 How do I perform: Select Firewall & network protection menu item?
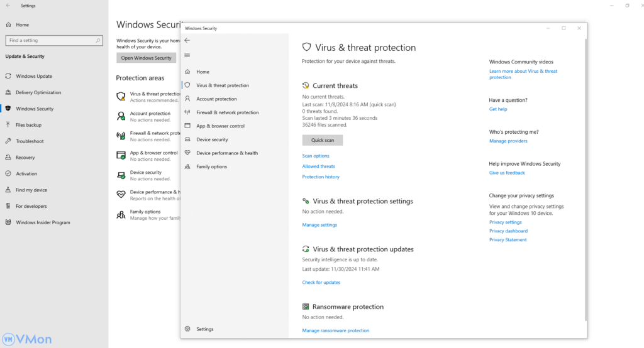pos(228,112)
